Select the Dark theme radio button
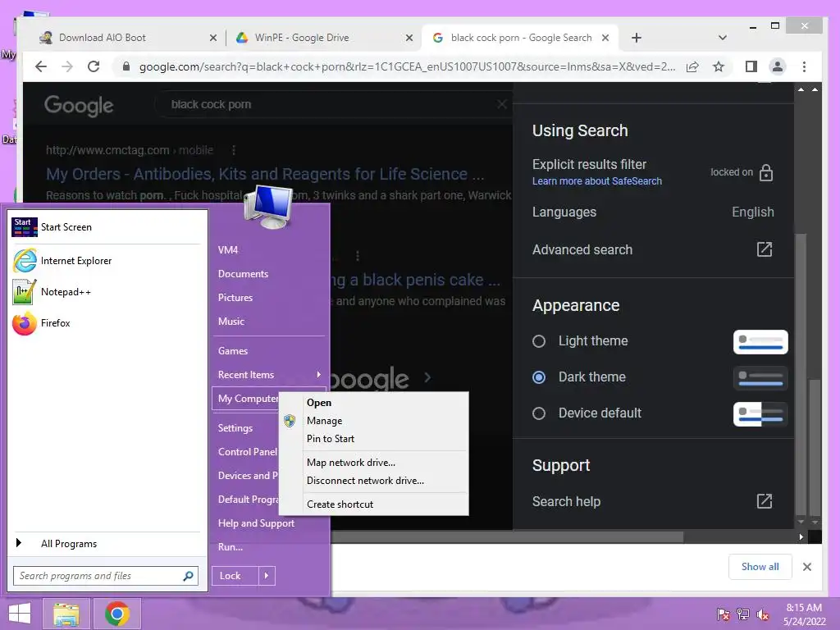840x630 pixels. 539,377
